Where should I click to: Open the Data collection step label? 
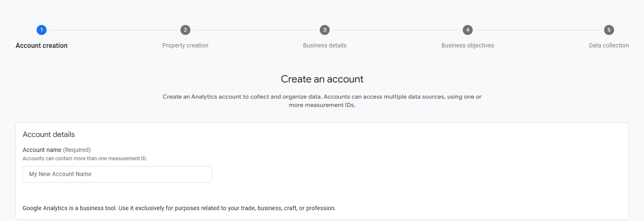click(x=609, y=45)
